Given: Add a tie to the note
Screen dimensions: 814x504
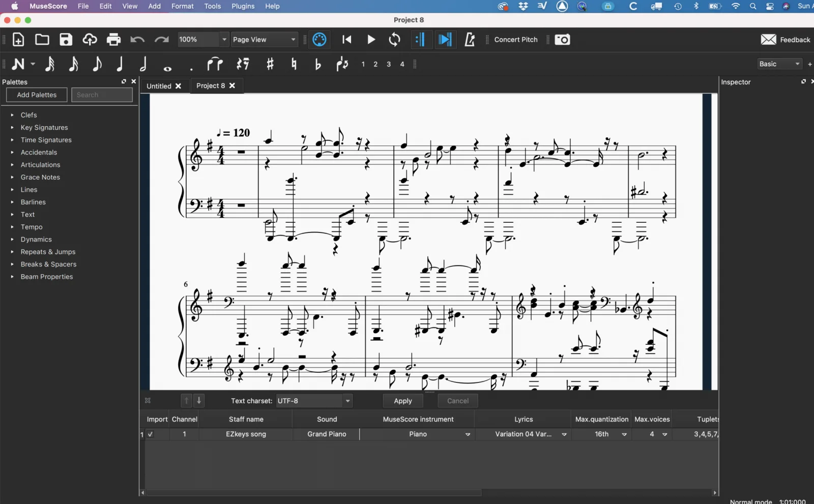Looking at the screenshot, I should coord(215,64).
